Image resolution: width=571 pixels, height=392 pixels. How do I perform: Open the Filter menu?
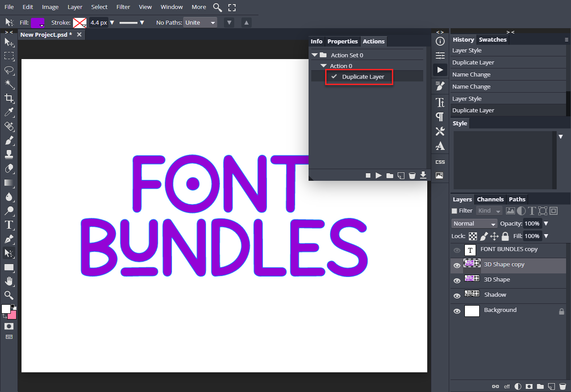123,7
